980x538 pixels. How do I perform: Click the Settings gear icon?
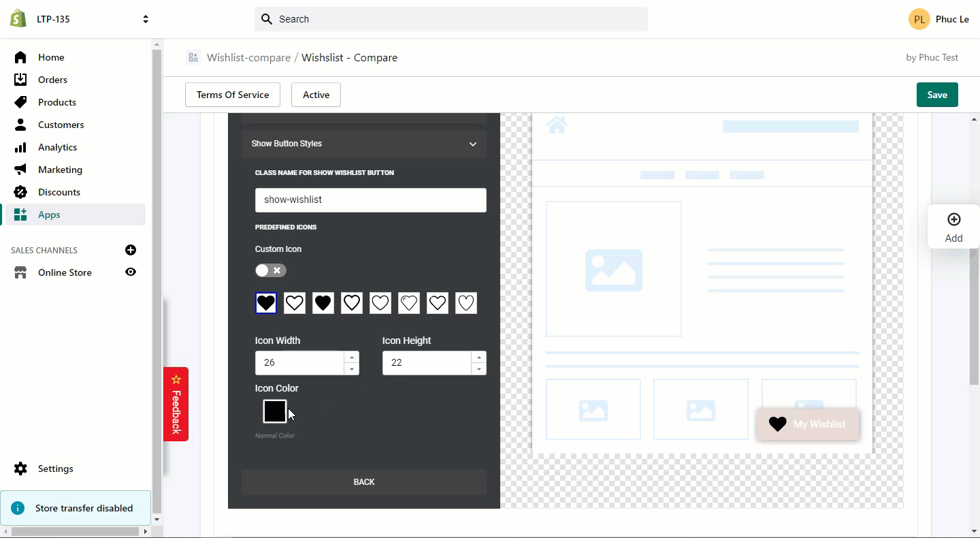[x=20, y=469]
